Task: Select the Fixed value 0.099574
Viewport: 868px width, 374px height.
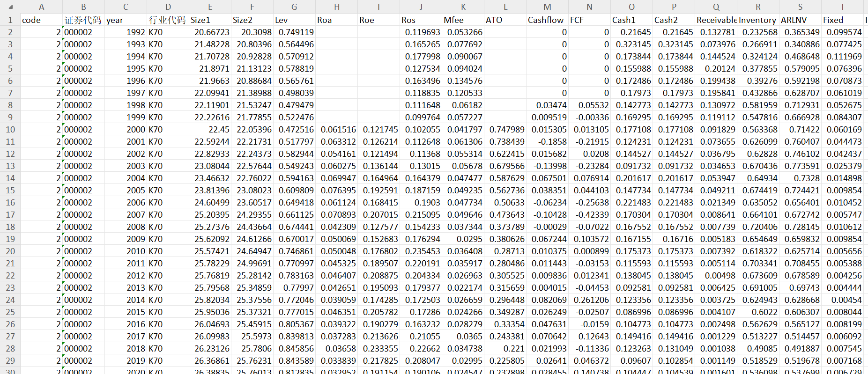Action: coord(843,32)
